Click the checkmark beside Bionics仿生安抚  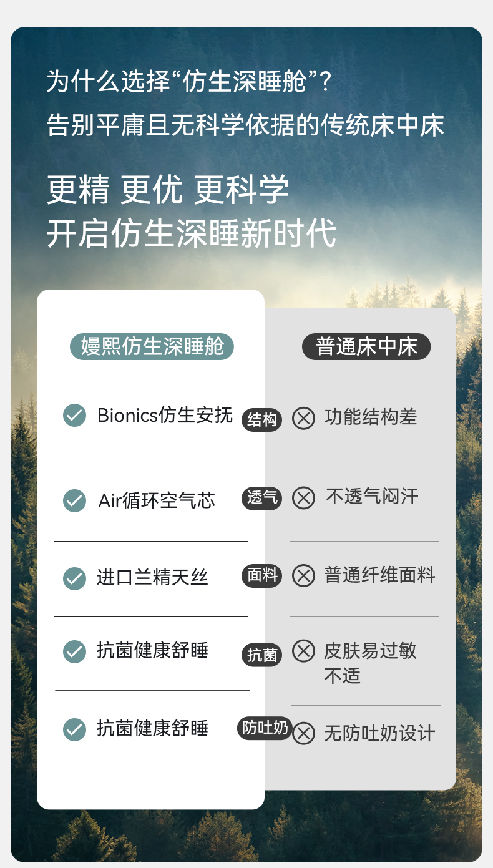point(74,416)
